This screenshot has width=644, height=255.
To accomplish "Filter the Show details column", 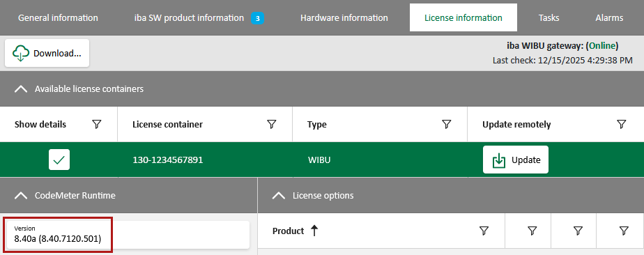I will point(96,125).
